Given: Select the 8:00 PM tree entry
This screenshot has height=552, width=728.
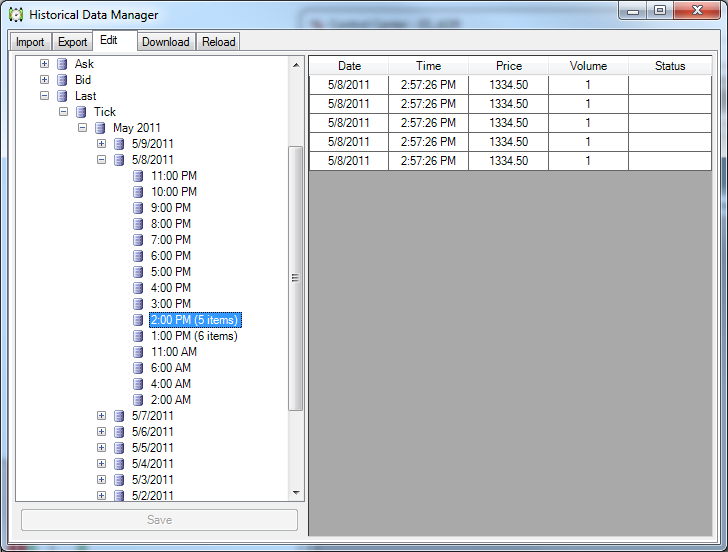Looking at the screenshot, I should [x=171, y=224].
